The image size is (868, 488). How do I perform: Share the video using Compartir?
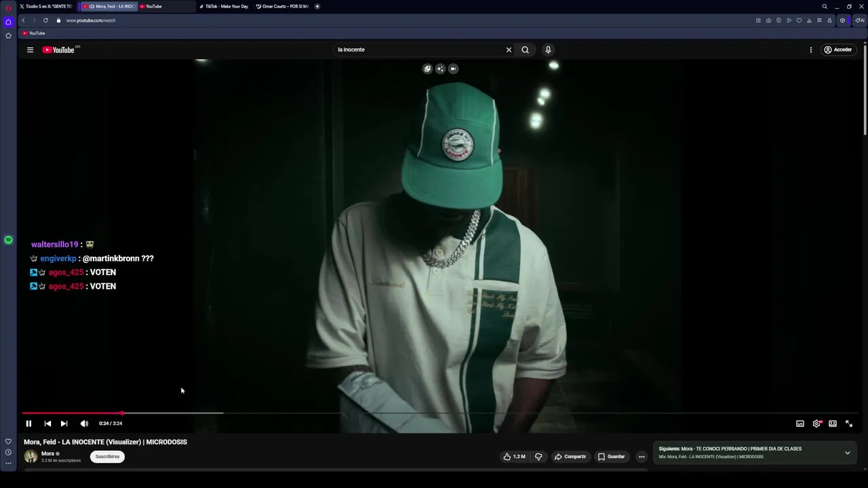(x=570, y=457)
